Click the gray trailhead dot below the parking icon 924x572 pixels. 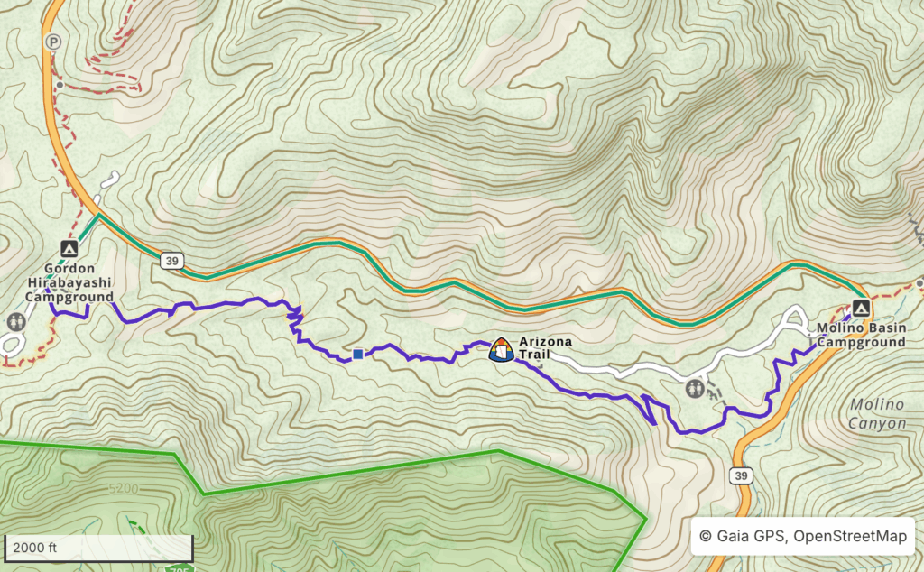[x=60, y=86]
